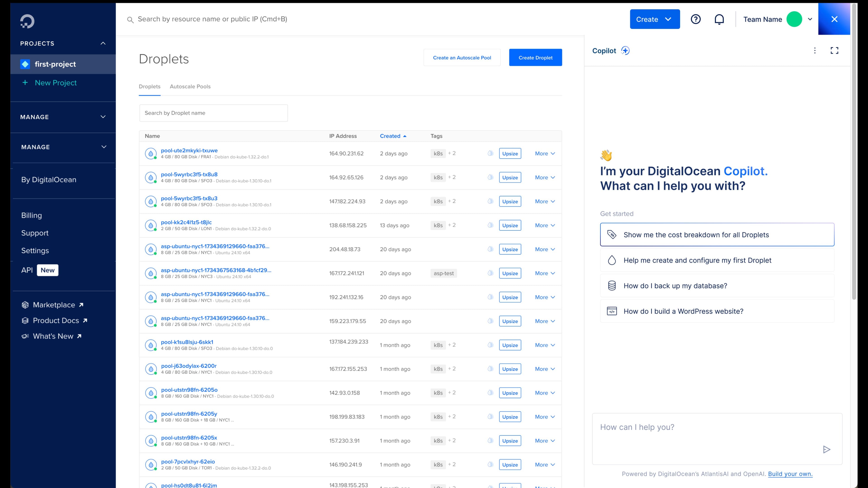Screen dimensions: 868x488
Task: Expand the first MANAGE section
Action: coord(103,117)
